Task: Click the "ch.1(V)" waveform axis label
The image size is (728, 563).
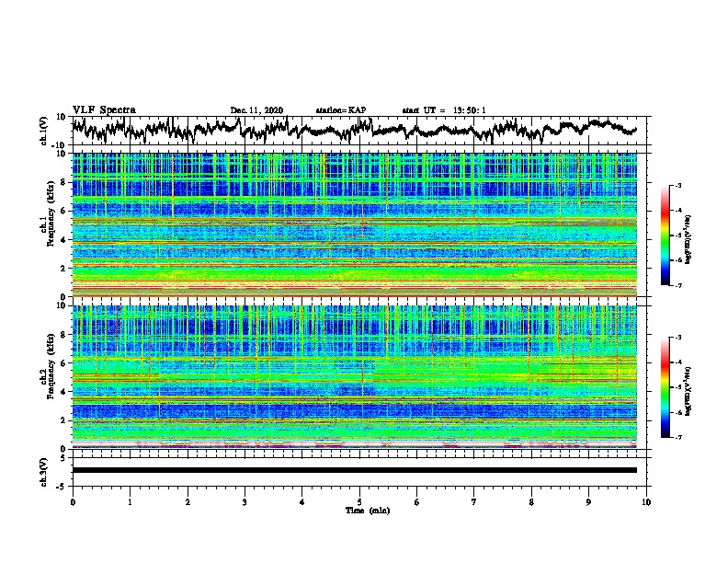Action: pos(43,131)
